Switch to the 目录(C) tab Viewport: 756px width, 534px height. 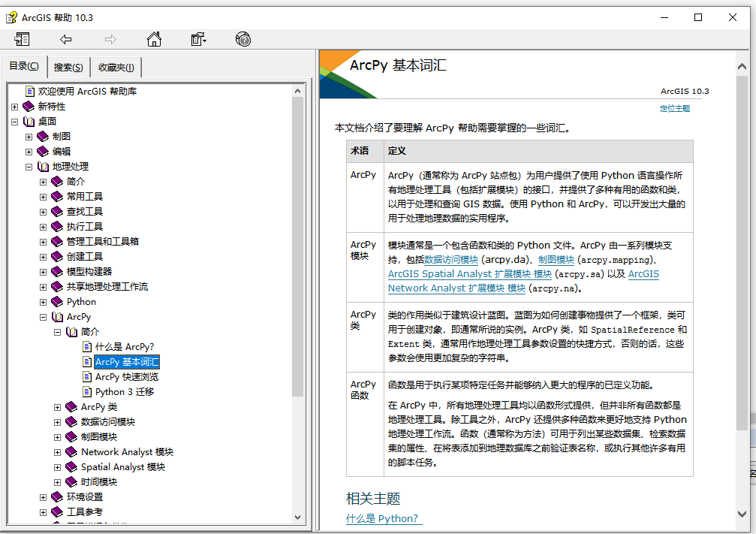(24, 66)
